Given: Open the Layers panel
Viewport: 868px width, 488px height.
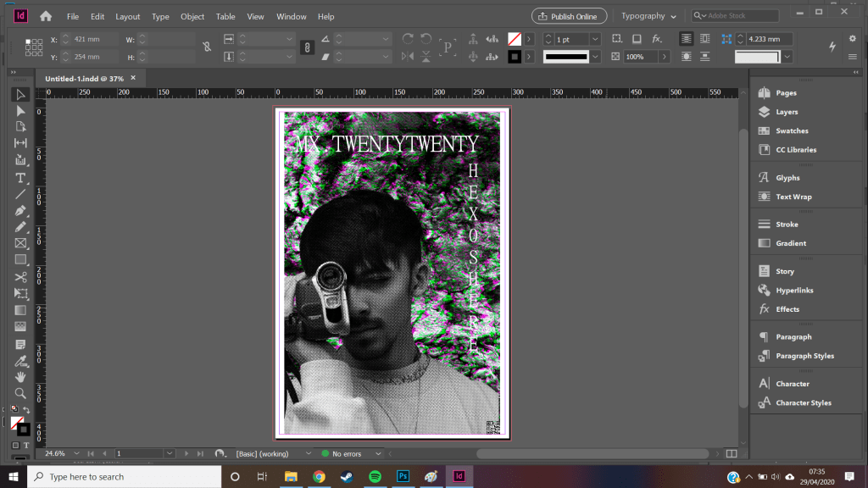Looking at the screenshot, I should click(x=786, y=112).
